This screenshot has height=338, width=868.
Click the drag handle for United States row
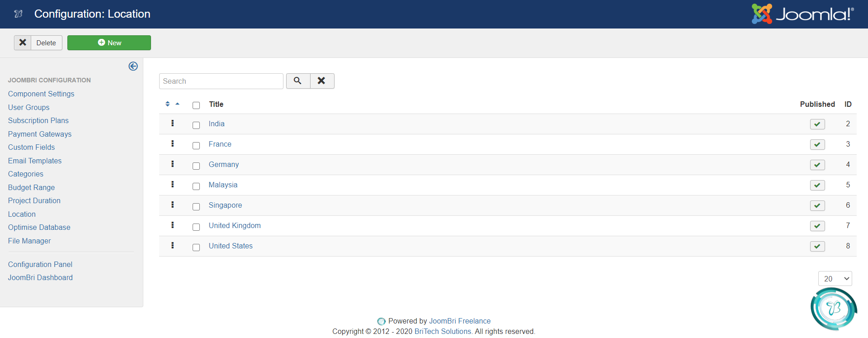coord(172,246)
